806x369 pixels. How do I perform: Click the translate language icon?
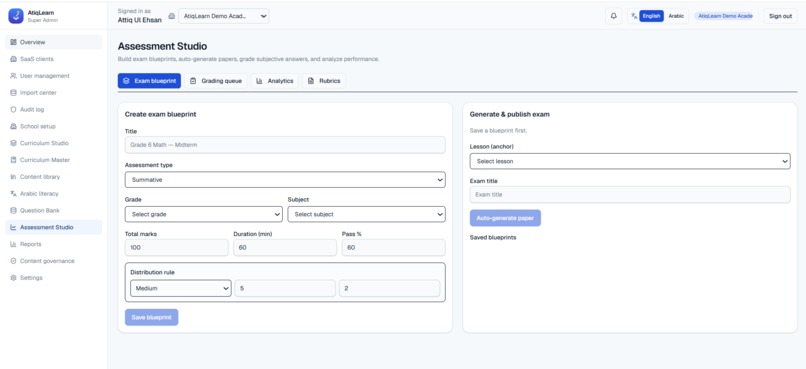point(634,16)
